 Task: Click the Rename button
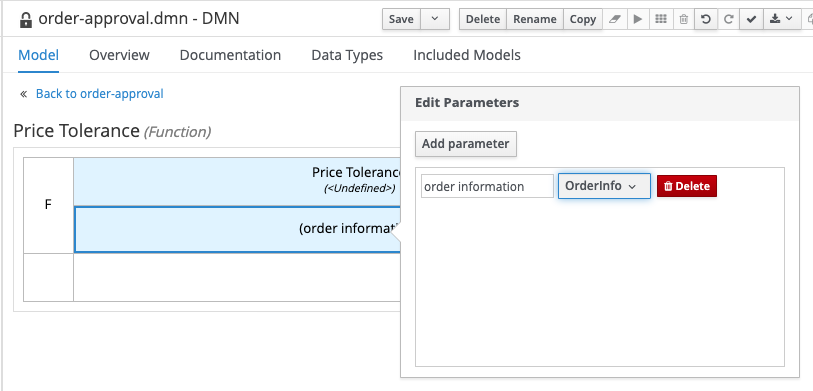click(x=535, y=19)
